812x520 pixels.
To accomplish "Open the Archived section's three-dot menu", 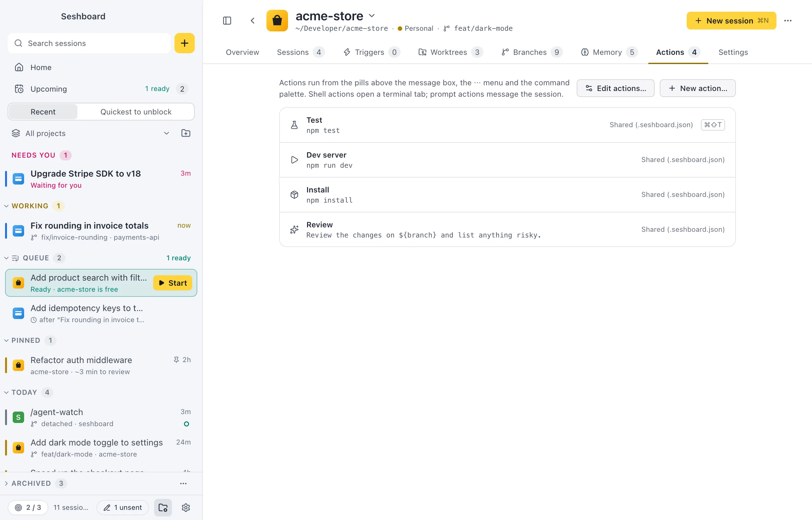I will tap(183, 483).
